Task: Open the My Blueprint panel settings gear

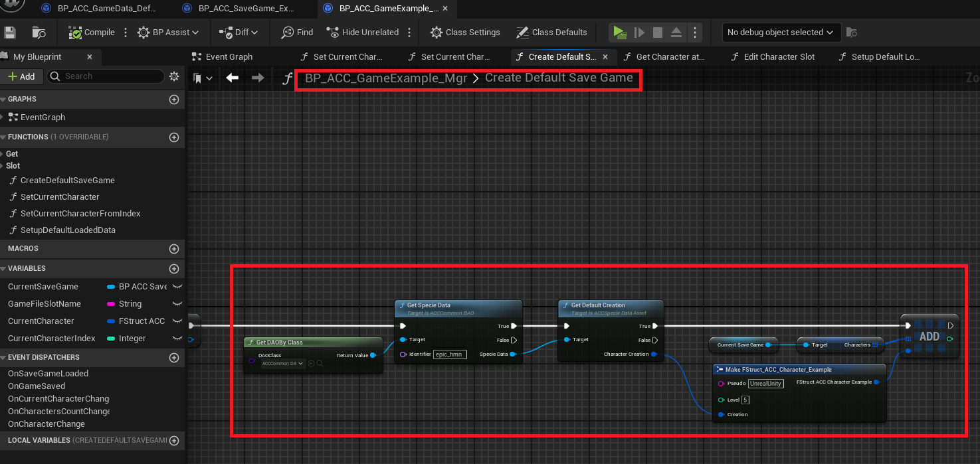Action: tap(174, 76)
